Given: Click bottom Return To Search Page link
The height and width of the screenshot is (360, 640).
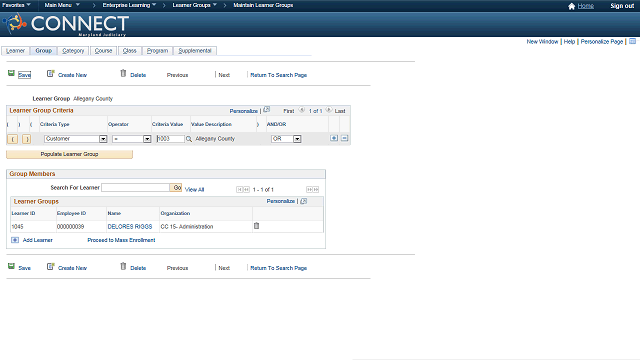Looking at the screenshot, I should [x=278, y=268].
